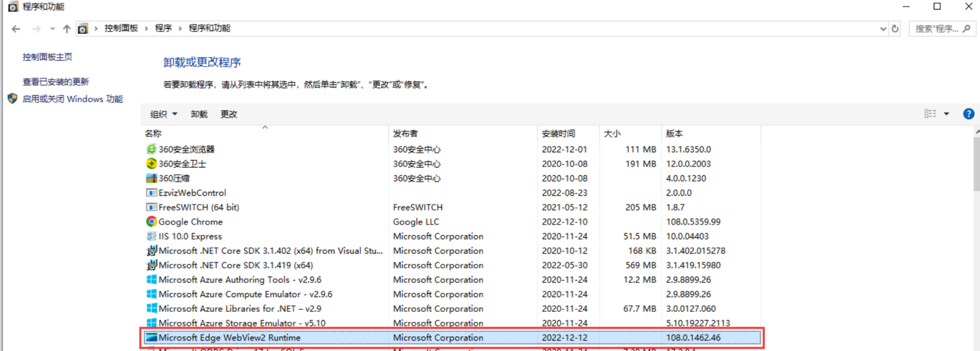Open the 查看已安装的更新 link

point(56,82)
